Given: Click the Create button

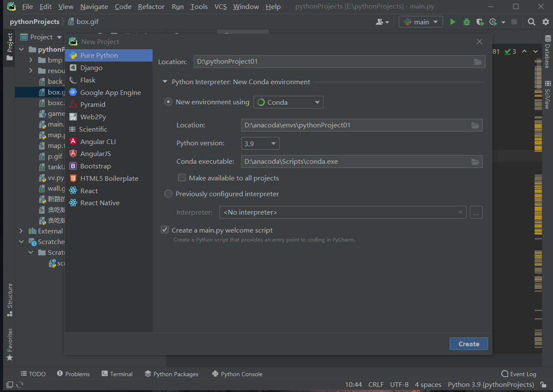Looking at the screenshot, I should (x=469, y=344).
